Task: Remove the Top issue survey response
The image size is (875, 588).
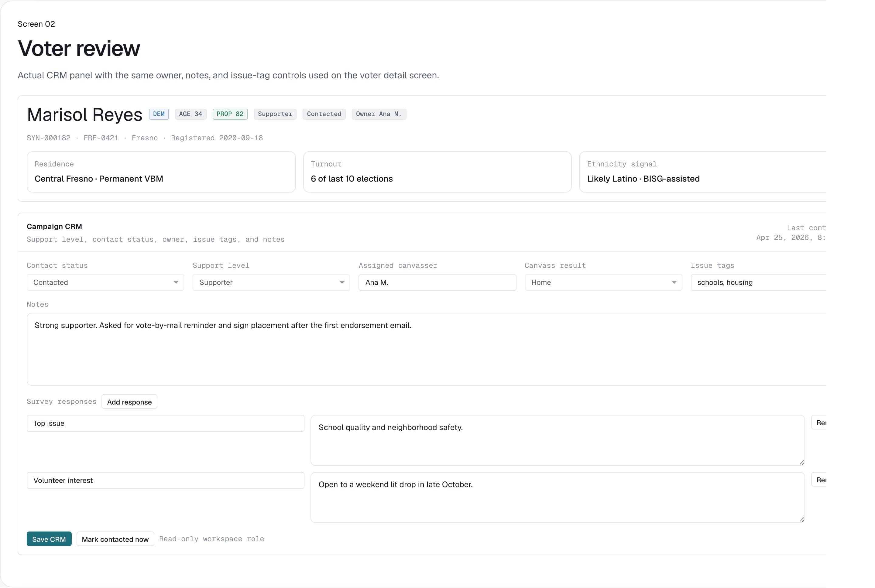Action: (821, 423)
